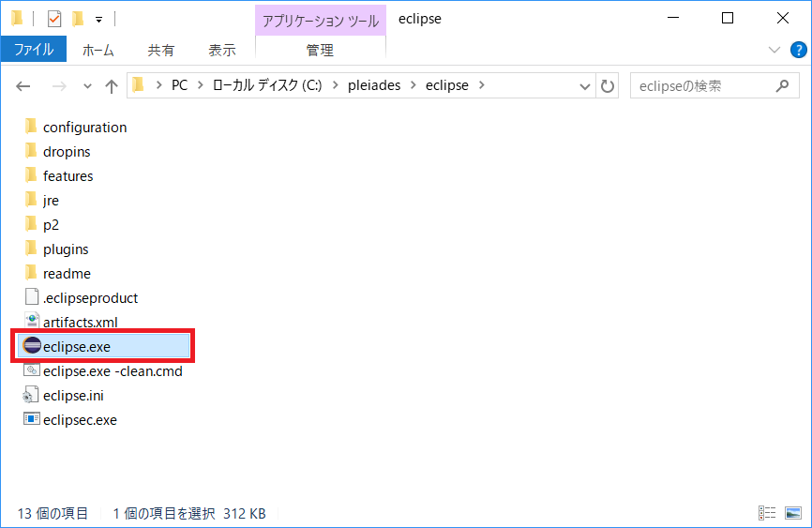Viewport: 812px width, 528px height.
Task: Select the p2 folder icon
Action: [x=32, y=224]
